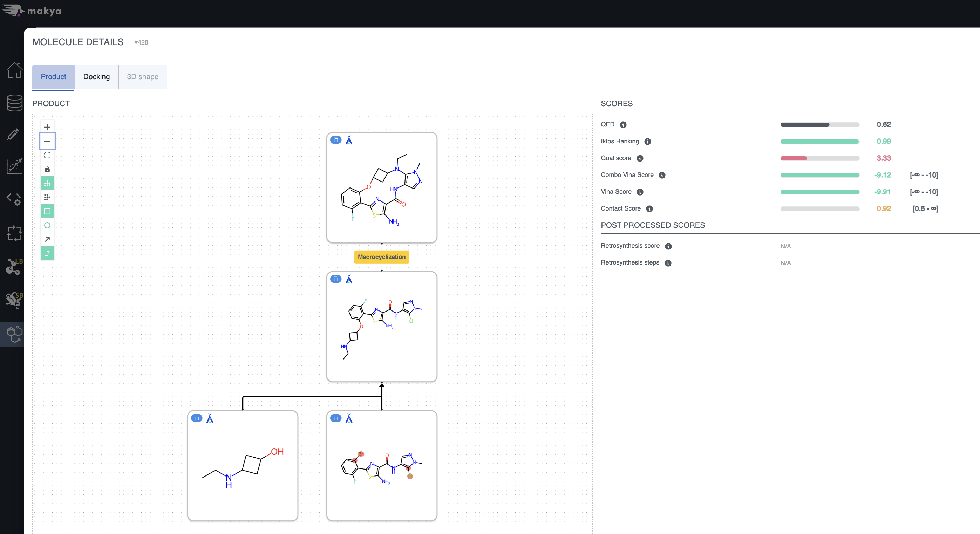The width and height of the screenshot is (980, 534).
Task: Open the 3D shape tab
Action: (142, 77)
